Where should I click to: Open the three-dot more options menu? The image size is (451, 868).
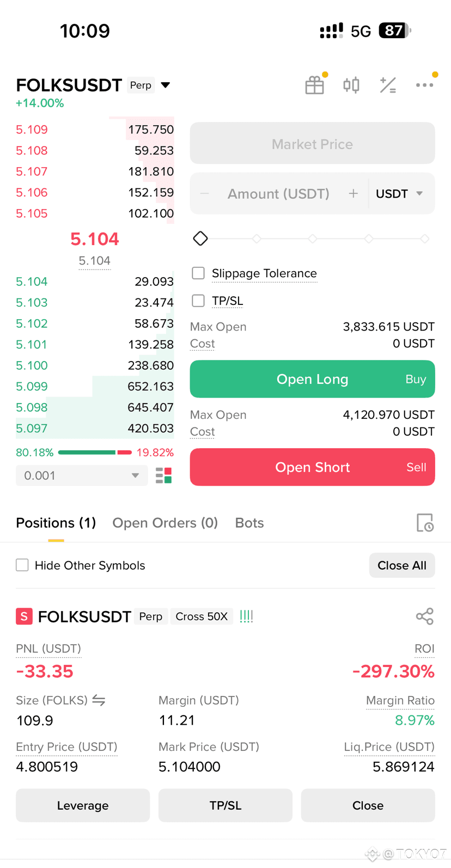pyautogui.click(x=424, y=85)
